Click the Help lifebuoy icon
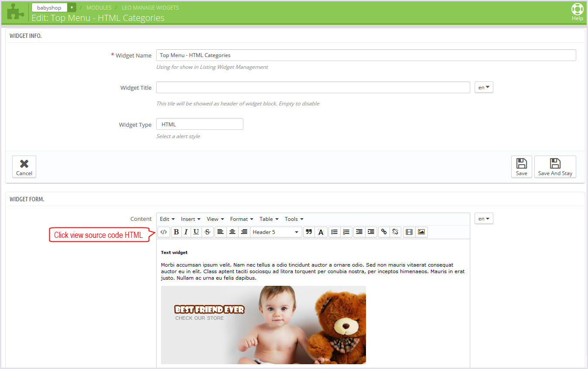Screen dimensions: 588x369 tap(577, 12)
